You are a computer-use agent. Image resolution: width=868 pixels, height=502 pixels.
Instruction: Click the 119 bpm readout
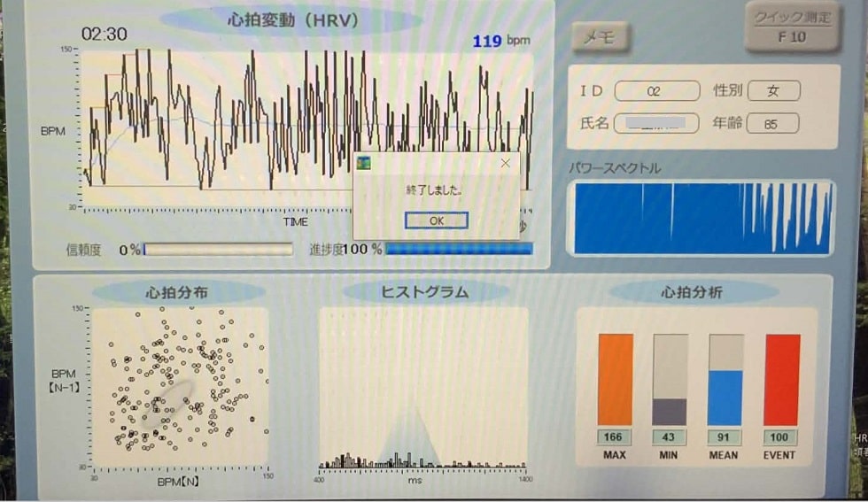pyautogui.click(x=500, y=42)
